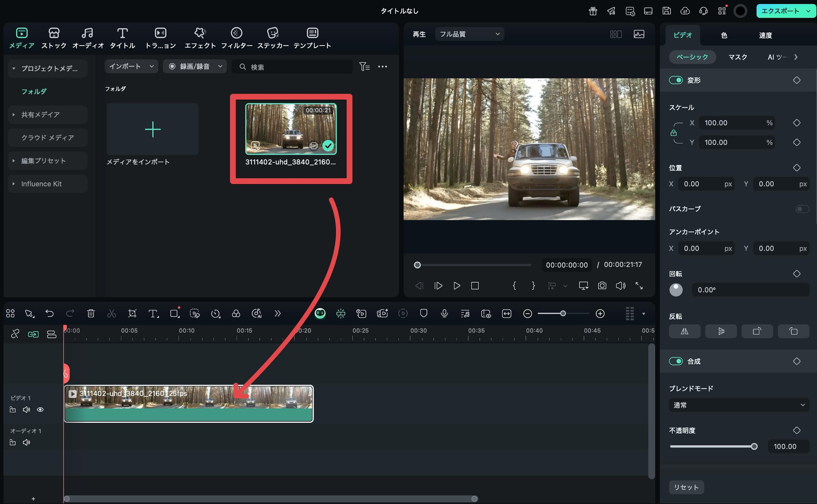Select the マスク sub-tab button
817x504 pixels.
pyautogui.click(x=738, y=57)
